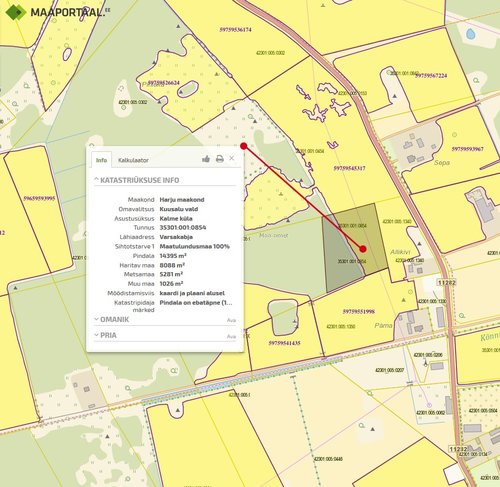Select field parcel labeled 59759551998

coord(359,312)
